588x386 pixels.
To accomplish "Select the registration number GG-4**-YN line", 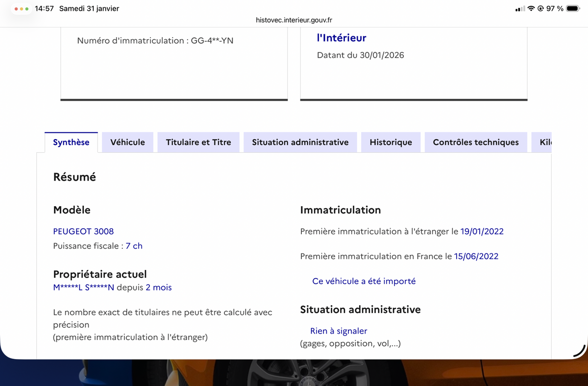I will (x=155, y=41).
